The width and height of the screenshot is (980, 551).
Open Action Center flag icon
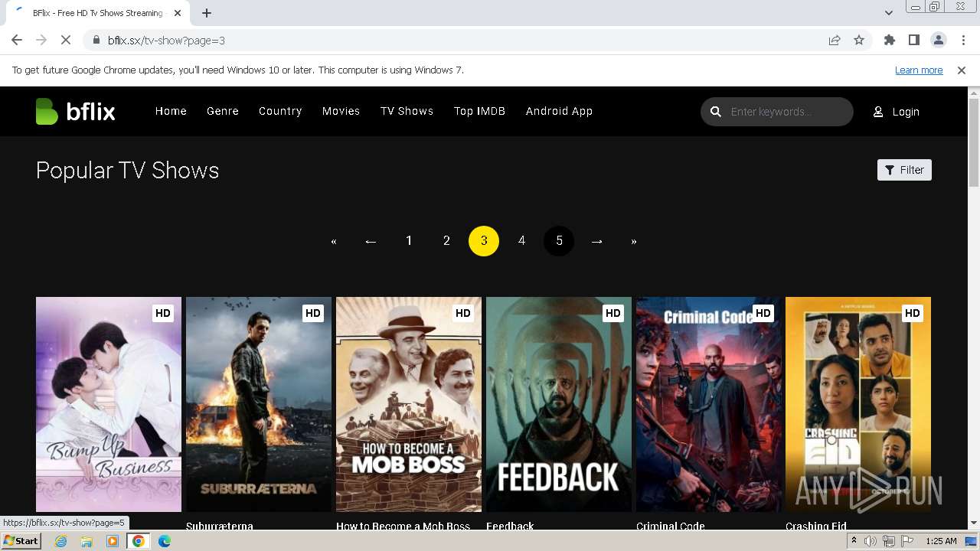906,541
